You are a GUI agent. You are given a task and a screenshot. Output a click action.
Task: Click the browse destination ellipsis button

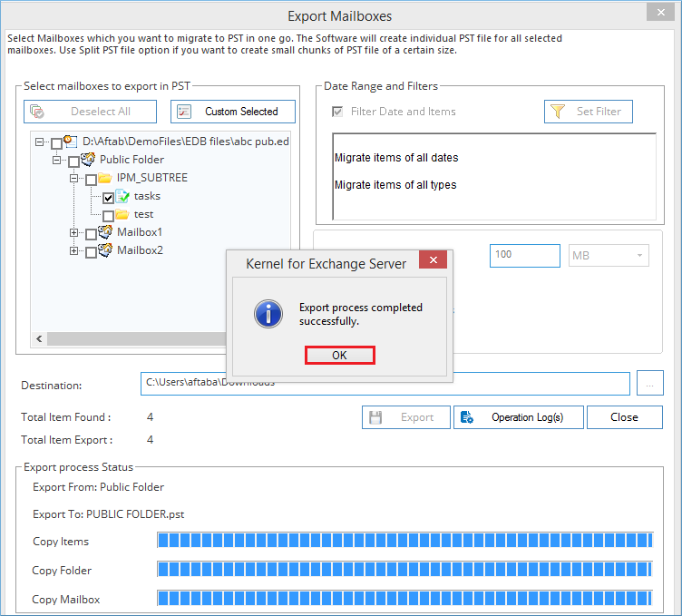pyautogui.click(x=650, y=383)
